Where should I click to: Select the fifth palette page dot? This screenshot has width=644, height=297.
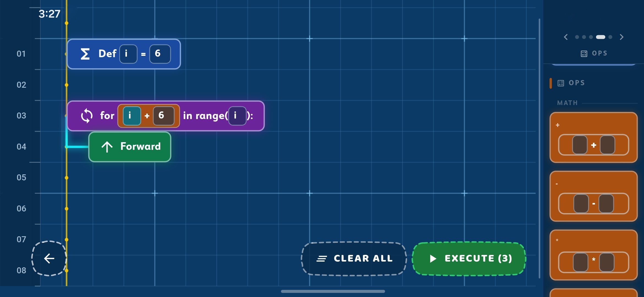pos(610,37)
